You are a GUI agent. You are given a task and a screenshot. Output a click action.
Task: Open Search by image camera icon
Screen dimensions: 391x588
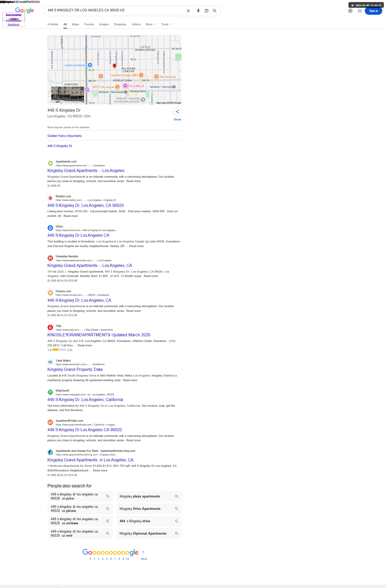[x=206, y=11]
